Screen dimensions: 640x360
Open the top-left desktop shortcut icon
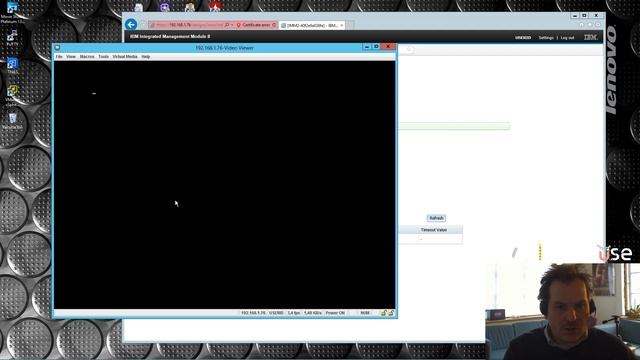click(x=12, y=12)
